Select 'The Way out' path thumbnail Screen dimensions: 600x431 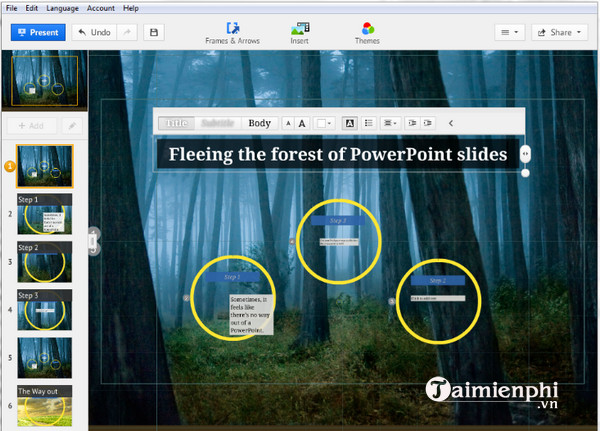[44, 406]
